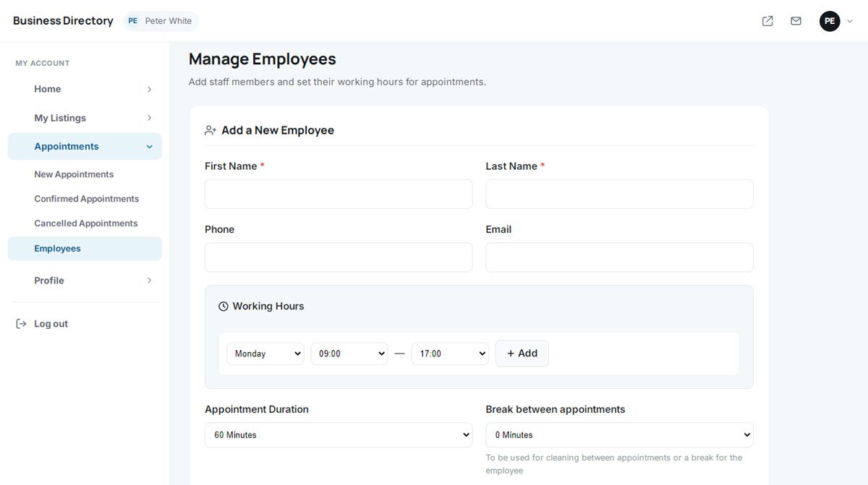Open the Monday day dropdown
The width and height of the screenshot is (868, 485).
265,353
